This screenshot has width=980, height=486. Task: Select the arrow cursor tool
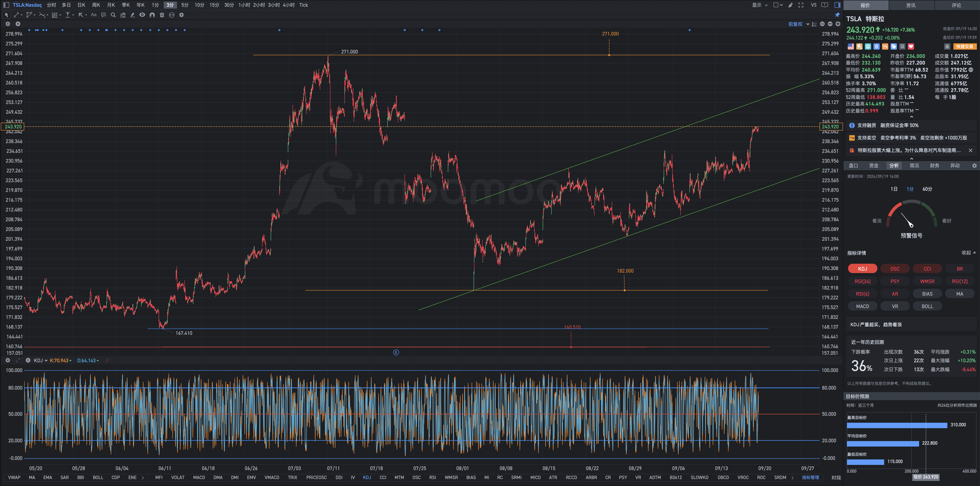click(x=6, y=15)
